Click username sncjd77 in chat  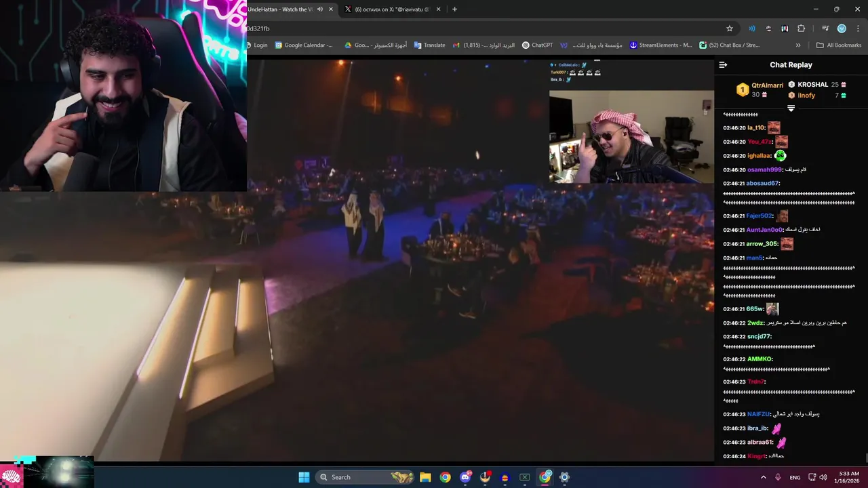click(759, 337)
